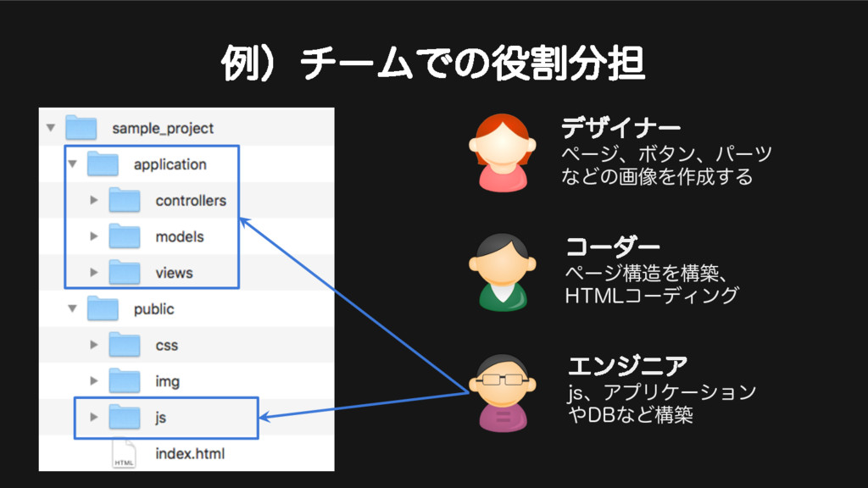868x488 pixels.
Task: Select the views folder name
Action: pyautogui.click(x=174, y=273)
